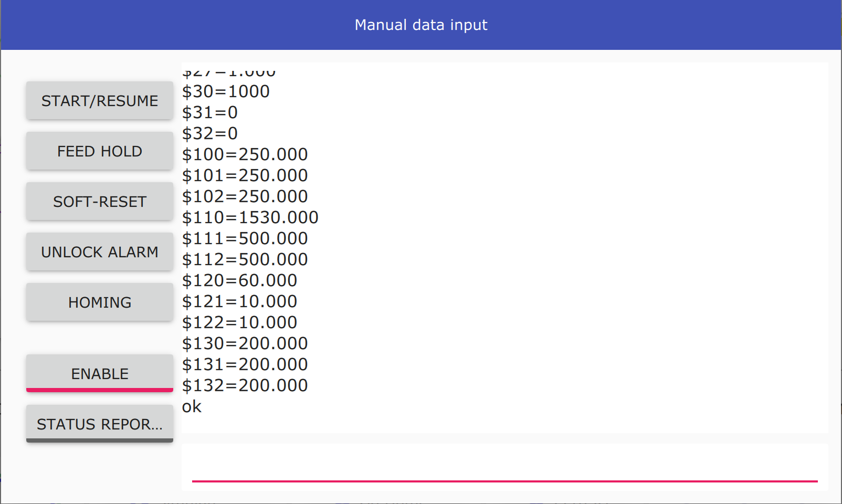Click the $132=200.000 output line
The width and height of the screenshot is (842, 504).
pyautogui.click(x=245, y=385)
